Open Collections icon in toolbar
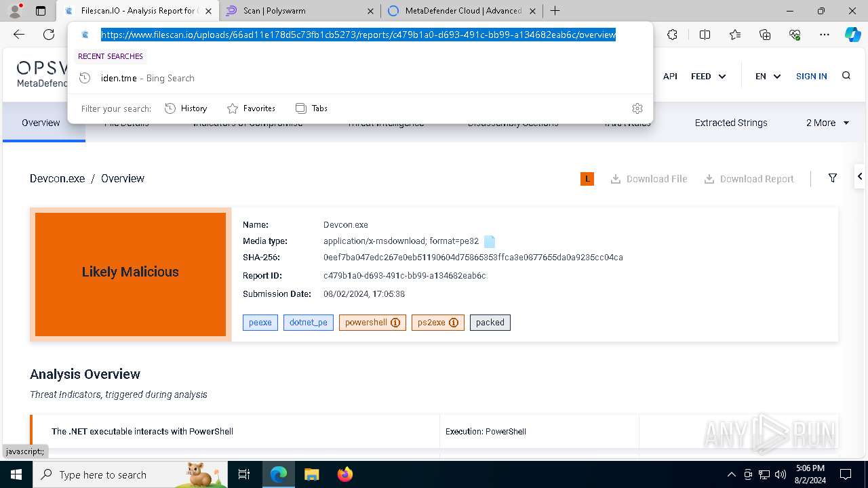 pyautogui.click(x=765, y=35)
